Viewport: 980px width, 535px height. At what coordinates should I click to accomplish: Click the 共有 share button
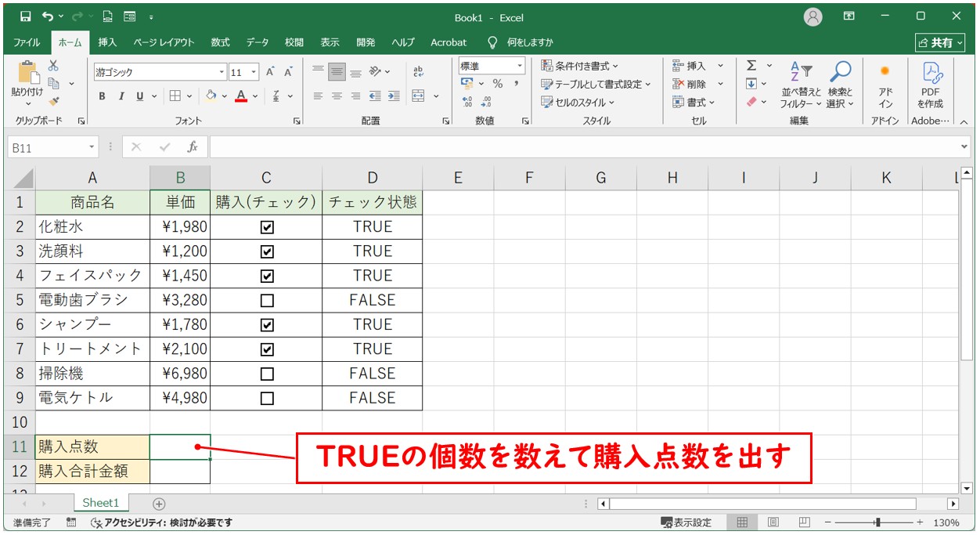(940, 42)
